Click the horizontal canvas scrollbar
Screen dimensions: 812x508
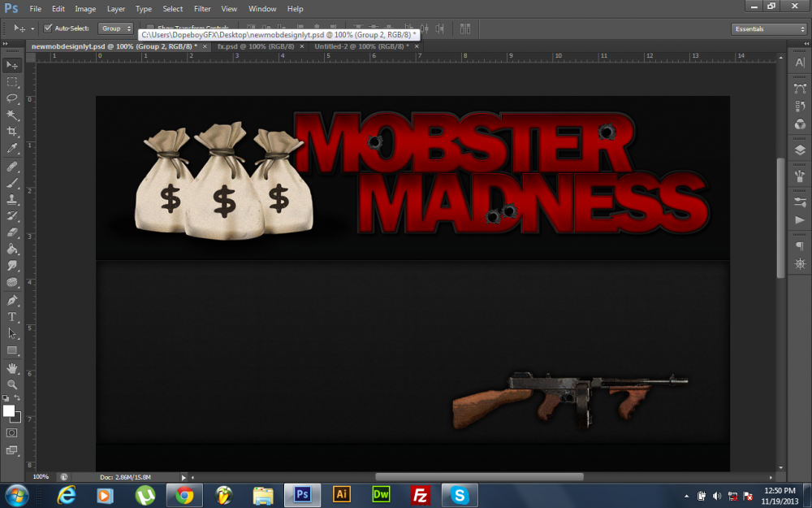pyautogui.click(x=479, y=477)
